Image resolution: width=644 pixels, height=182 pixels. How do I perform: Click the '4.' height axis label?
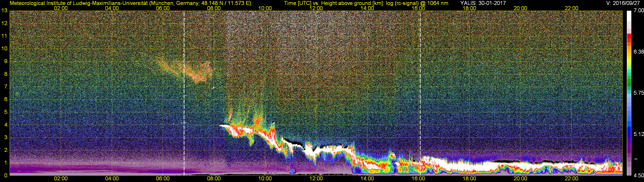click(6, 125)
